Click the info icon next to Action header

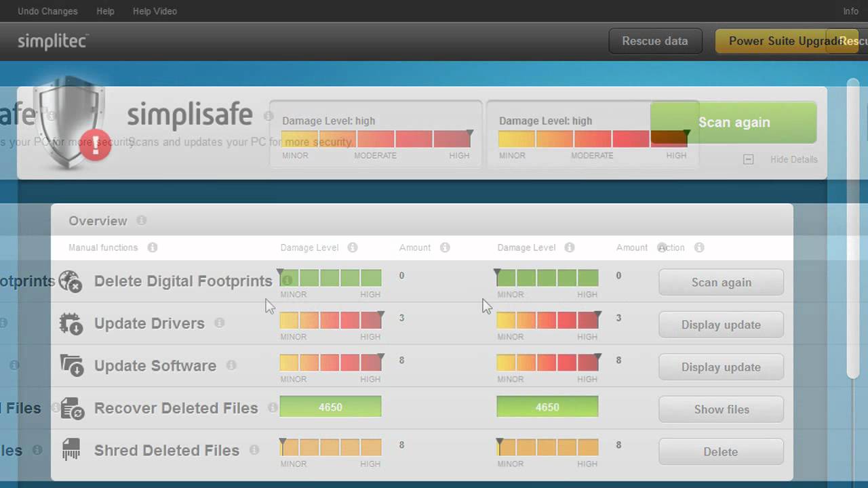pos(699,247)
